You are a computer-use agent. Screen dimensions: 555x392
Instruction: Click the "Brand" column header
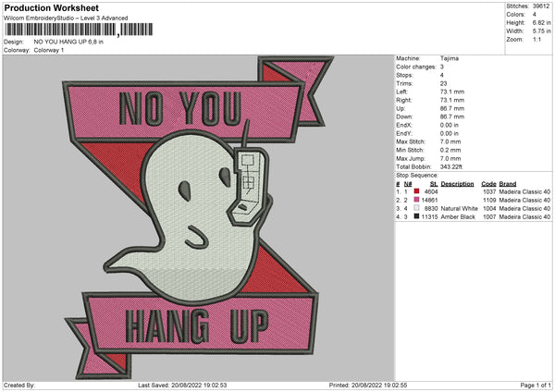(x=510, y=183)
